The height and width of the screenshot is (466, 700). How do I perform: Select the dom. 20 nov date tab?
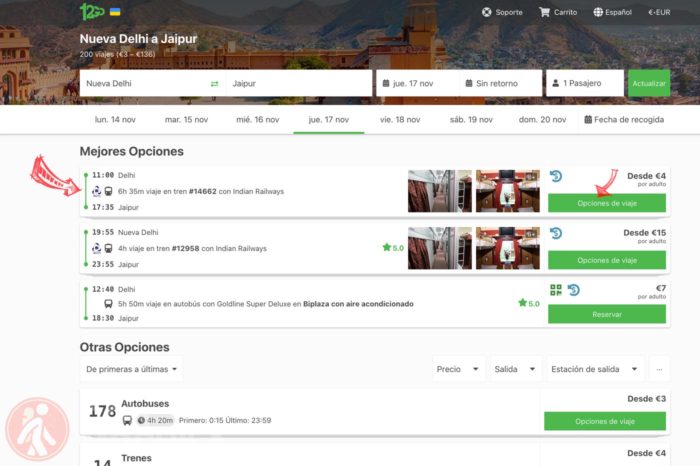(x=542, y=120)
